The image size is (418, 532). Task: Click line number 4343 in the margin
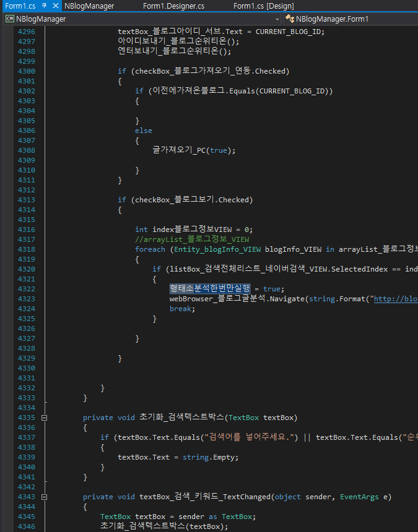click(x=27, y=497)
